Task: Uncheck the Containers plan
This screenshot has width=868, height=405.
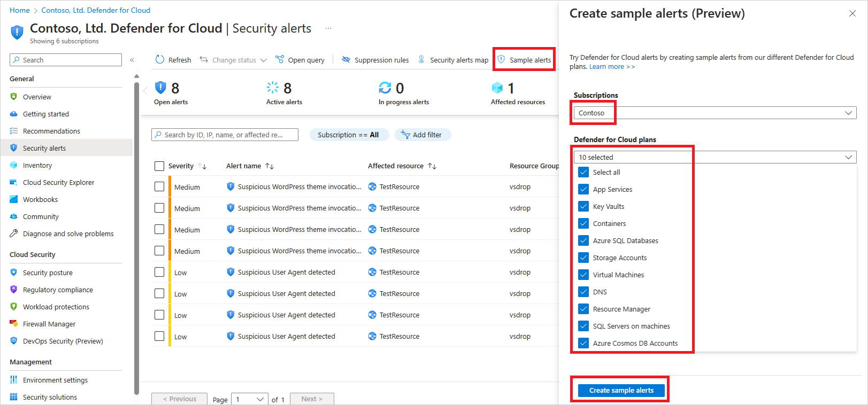Action: (583, 223)
